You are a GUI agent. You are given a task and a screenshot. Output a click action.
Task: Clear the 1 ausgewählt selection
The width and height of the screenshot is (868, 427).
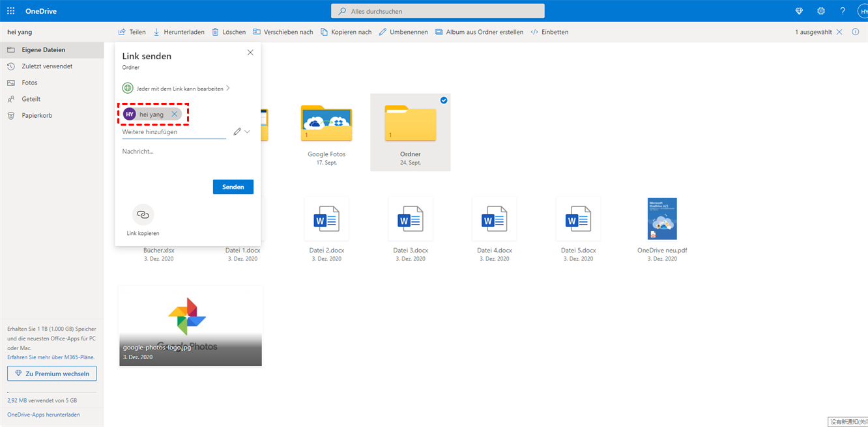(839, 32)
